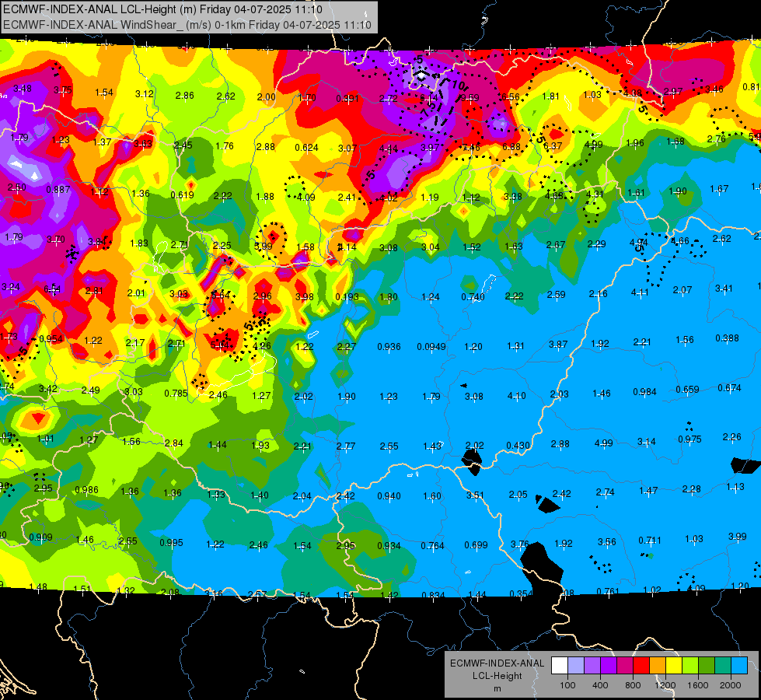
Task: Click the wind shear value 0.740
Action: (473, 297)
